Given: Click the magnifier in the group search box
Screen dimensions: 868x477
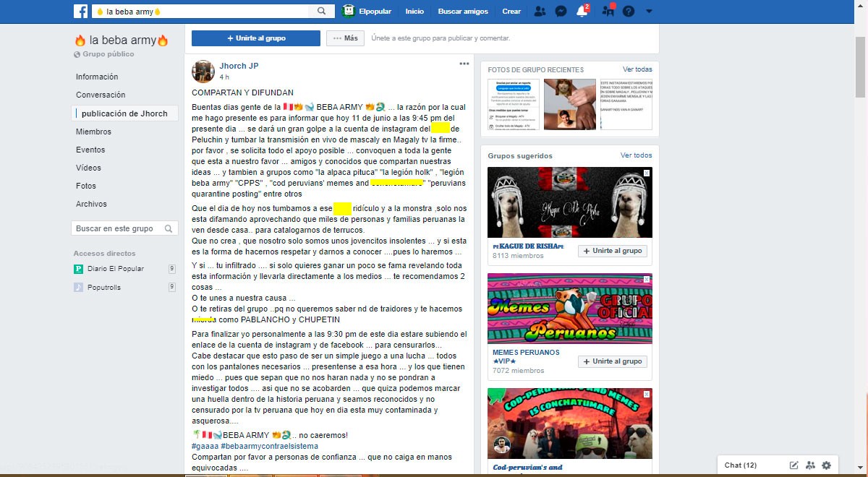Looking at the screenshot, I should click(169, 228).
